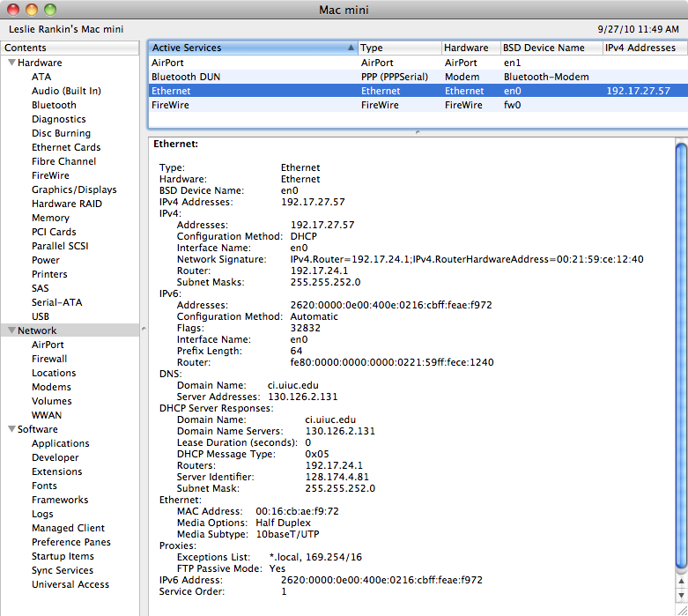
Task: Select the Hardware category label
Action: (40, 63)
